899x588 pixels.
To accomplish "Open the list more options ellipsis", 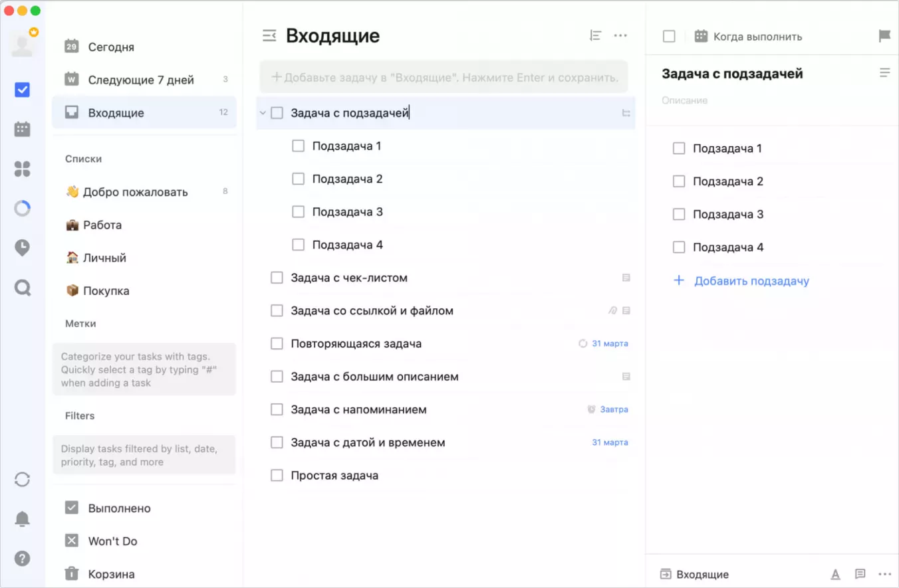I will [x=620, y=36].
